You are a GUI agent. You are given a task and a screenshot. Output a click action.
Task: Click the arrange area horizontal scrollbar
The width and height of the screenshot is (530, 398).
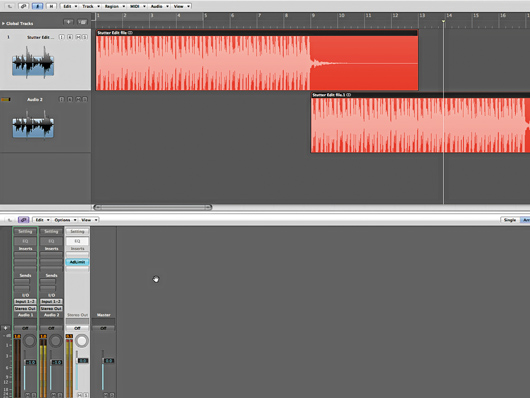click(x=152, y=207)
